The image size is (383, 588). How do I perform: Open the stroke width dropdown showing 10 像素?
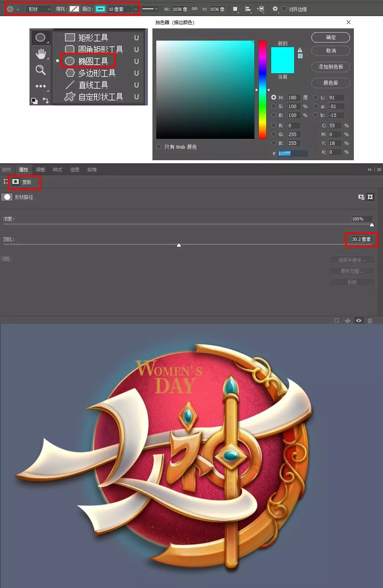click(136, 9)
